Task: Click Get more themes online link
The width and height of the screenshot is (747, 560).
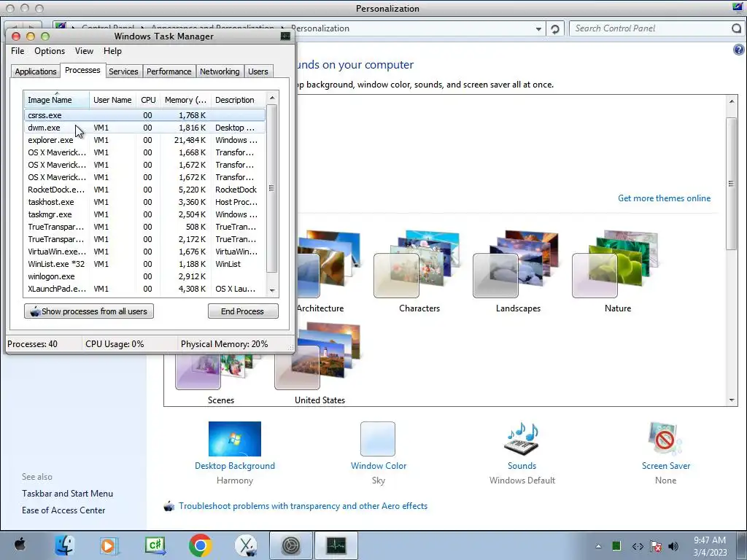Action: [x=664, y=198]
